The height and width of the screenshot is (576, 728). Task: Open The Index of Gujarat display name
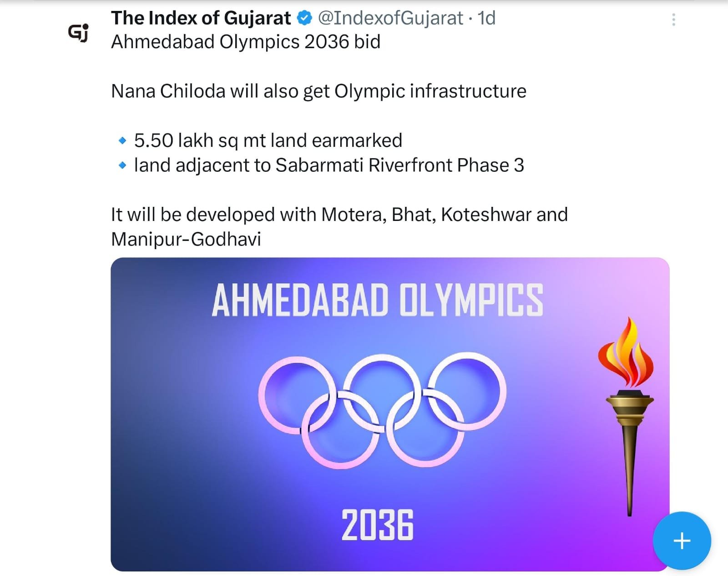coord(201,18)
